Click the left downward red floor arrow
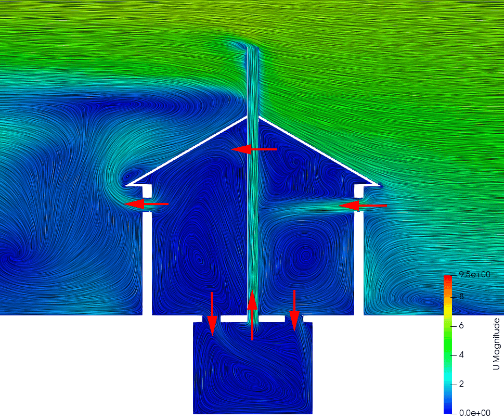The image size is (504, 420). [x=212, y=313]
